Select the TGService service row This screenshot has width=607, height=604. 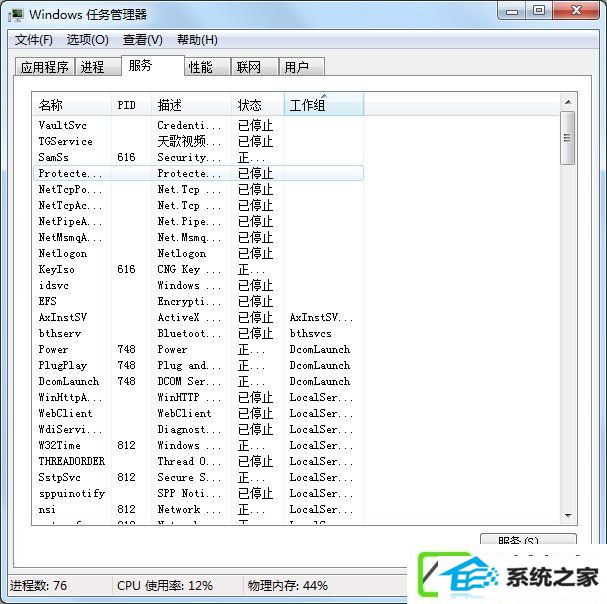[198, 141]
